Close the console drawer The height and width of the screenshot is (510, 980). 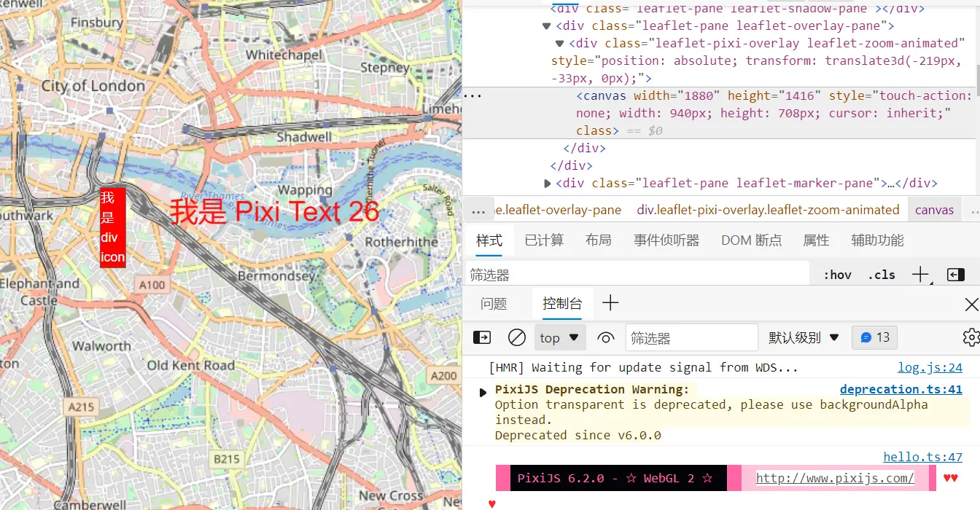[971, 304]
